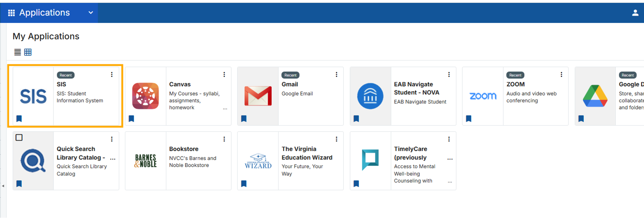Launch Zoom from its logo
Viewport: 644px width, 218px height.
click(483, 96)
